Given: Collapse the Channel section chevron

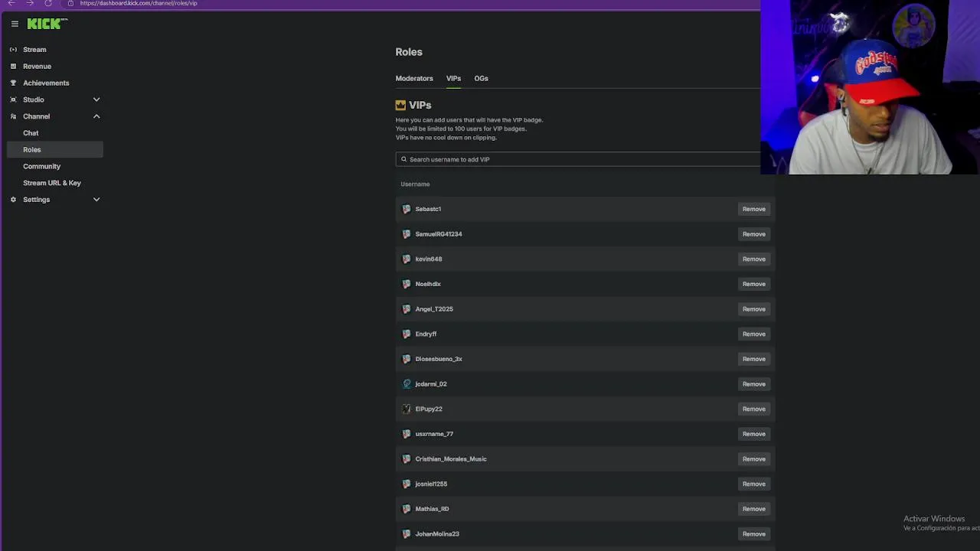Looking at the screenshot, I should pos(96,116).
